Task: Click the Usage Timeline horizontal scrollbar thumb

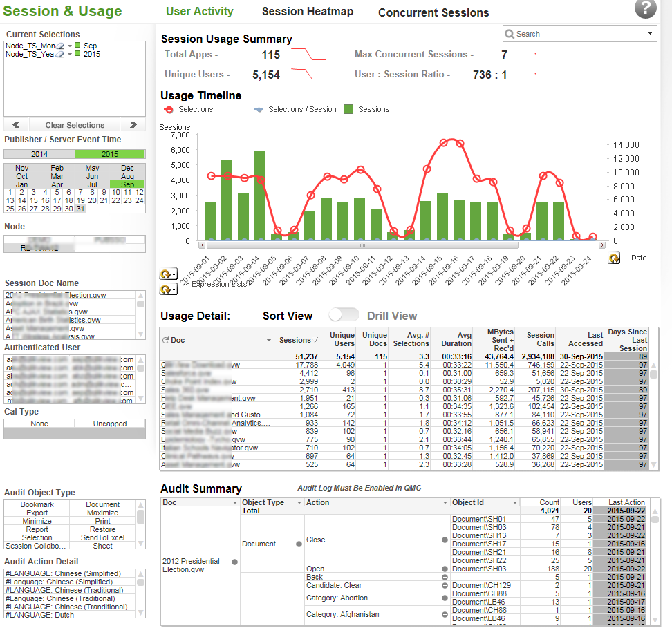Action: [362, 245]
